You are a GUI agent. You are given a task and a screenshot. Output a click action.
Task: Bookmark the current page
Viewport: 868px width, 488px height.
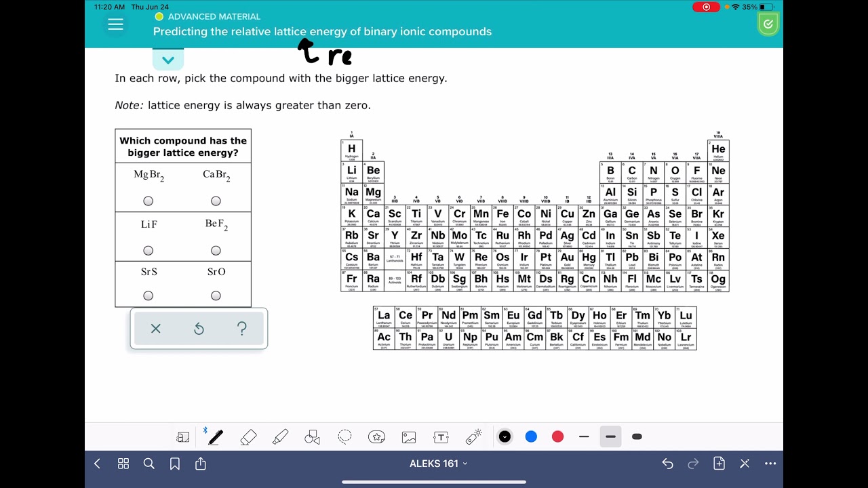pyautogui.click(x=175, y=464)
